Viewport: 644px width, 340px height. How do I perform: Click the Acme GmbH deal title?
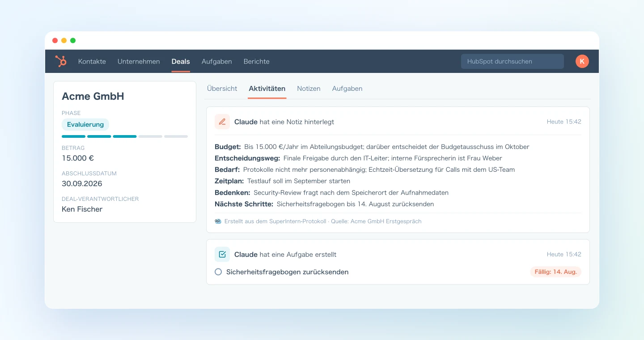click(x=93, y=96)
